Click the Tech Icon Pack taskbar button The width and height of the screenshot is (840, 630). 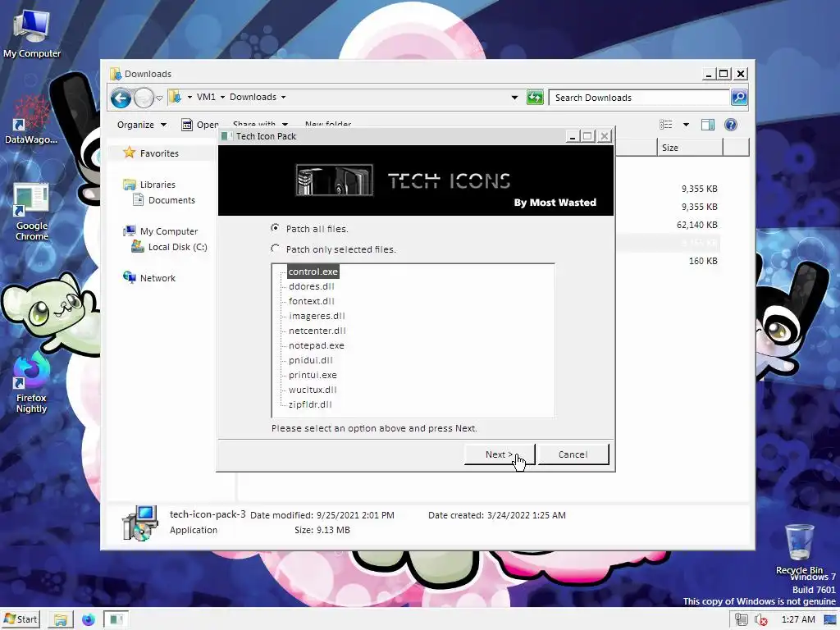pyautogui.click(x=116, y=620)
